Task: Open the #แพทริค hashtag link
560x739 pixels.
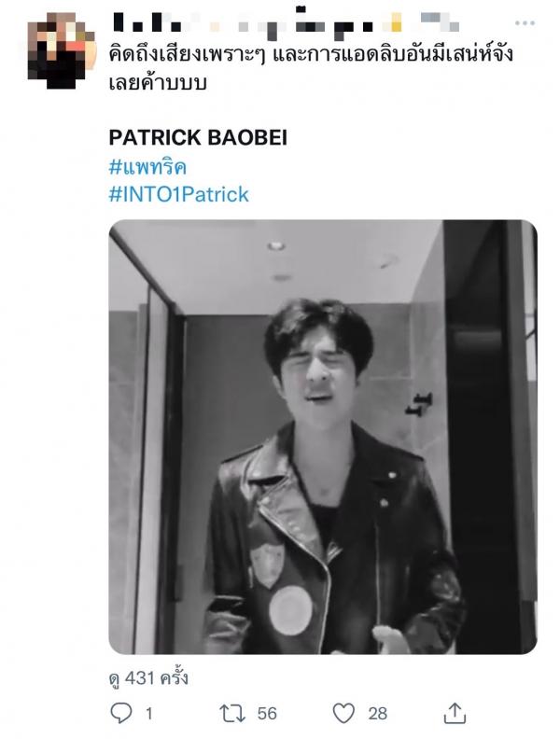Action: 147,167
